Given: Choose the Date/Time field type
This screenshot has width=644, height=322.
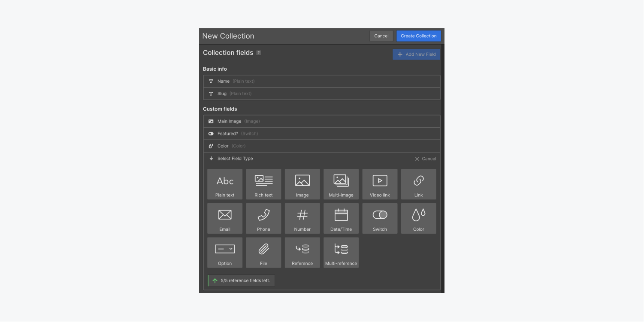Looking at the screenshot, I should click(341, 218).
